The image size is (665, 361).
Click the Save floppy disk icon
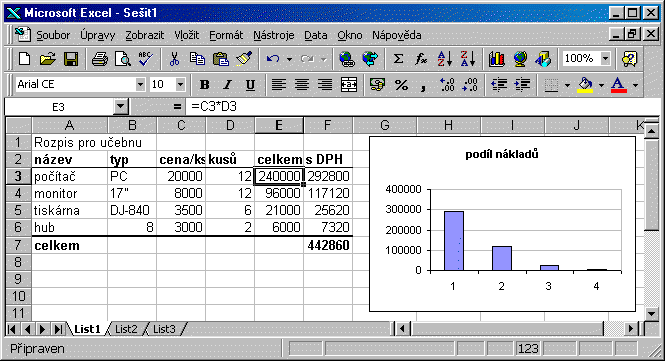point(71,59)
